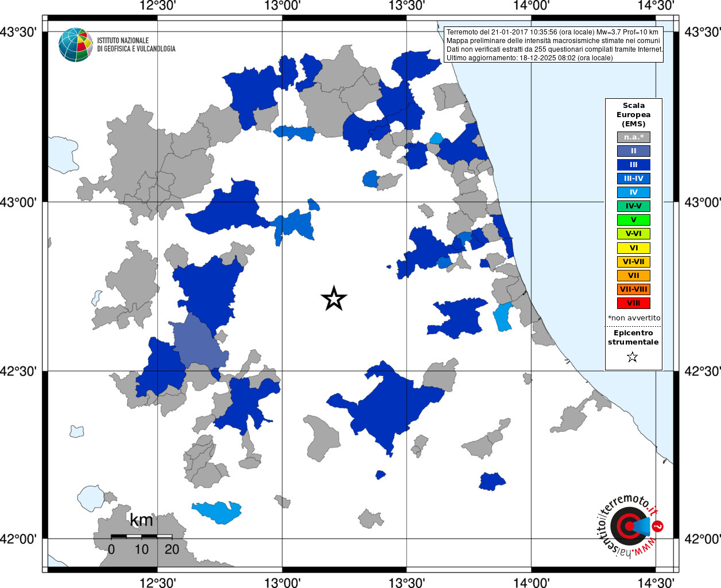This screenshot has width=721, height=588.
Task: Click the Istituto Nazionale di Geofisica text
Action: [136, 45]
